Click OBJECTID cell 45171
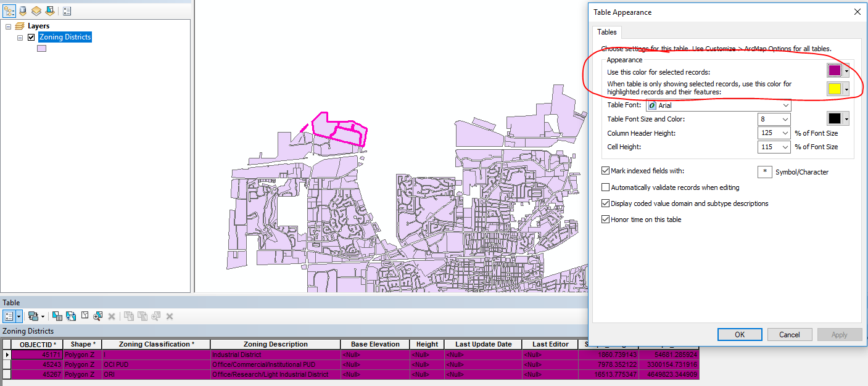 pos(37,355)
